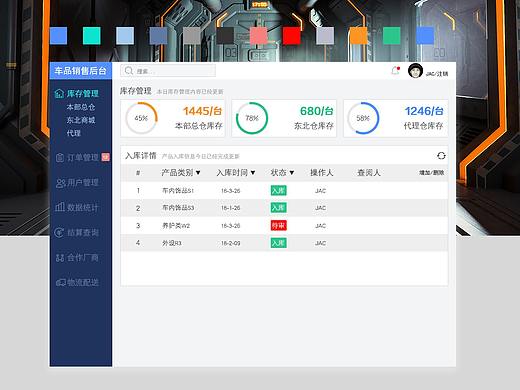Pick the medium gray color swatch
Image resolution: width=520 pixels, height=390 pixels.
tap(192, 36)
